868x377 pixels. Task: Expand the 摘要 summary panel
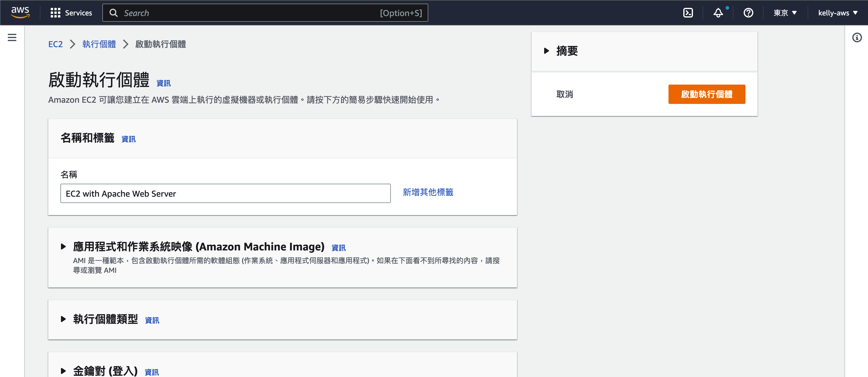pos(546,51)
